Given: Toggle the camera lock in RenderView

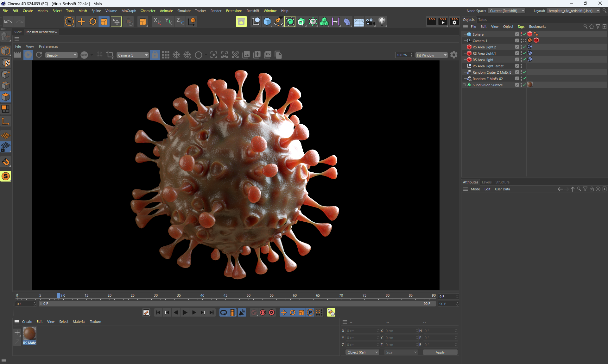Looking at the screenshot, I should (155, 55).
